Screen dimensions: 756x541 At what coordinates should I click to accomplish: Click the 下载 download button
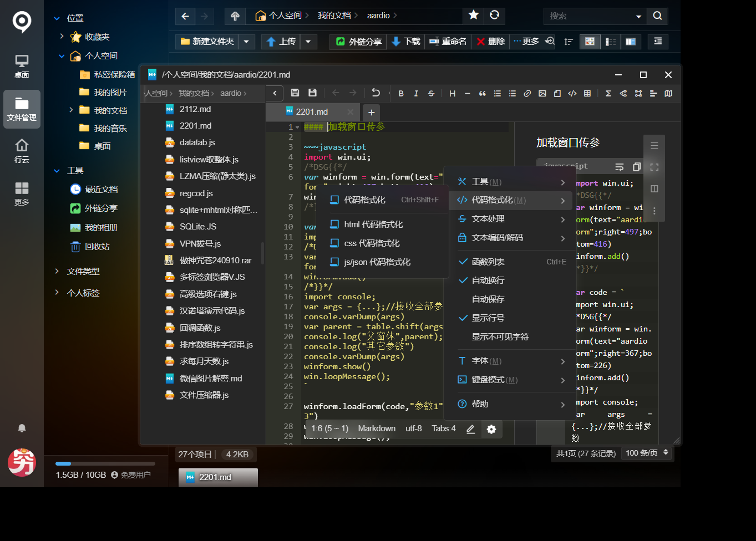point(406,42)
